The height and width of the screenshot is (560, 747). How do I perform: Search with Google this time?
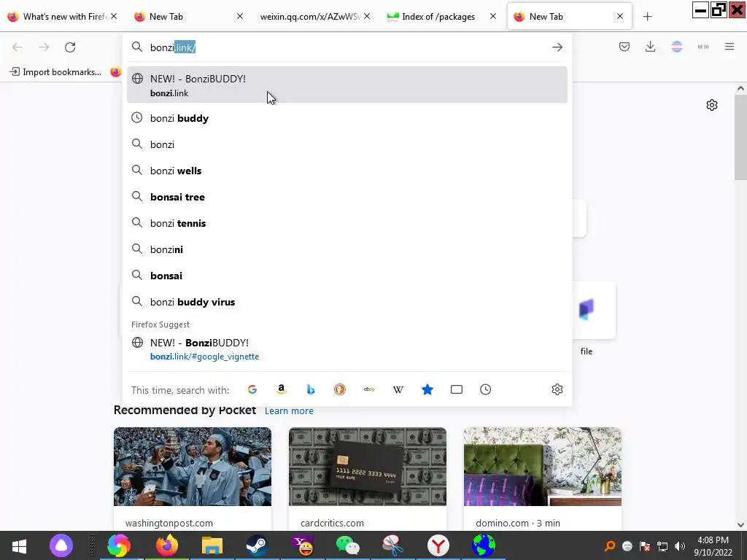pos(252,389)
